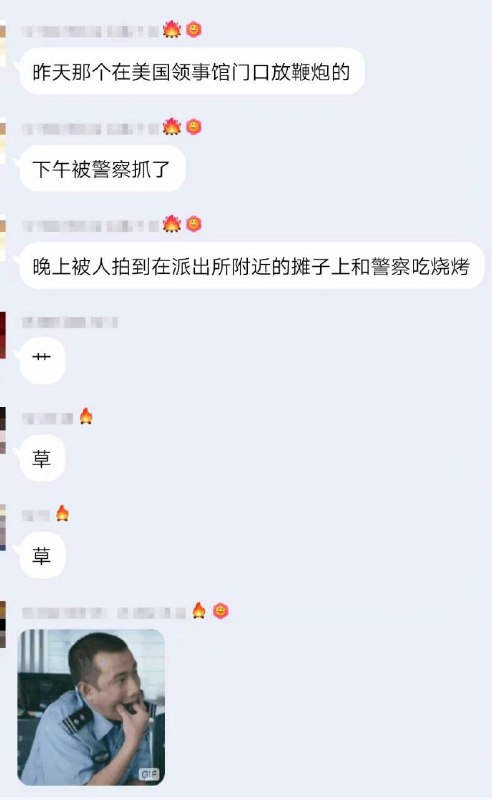This screenshot has height=800, width=492.
Task: Click blurred username above the police GIF
Action: pyautogui.click(x=104, y=613)
